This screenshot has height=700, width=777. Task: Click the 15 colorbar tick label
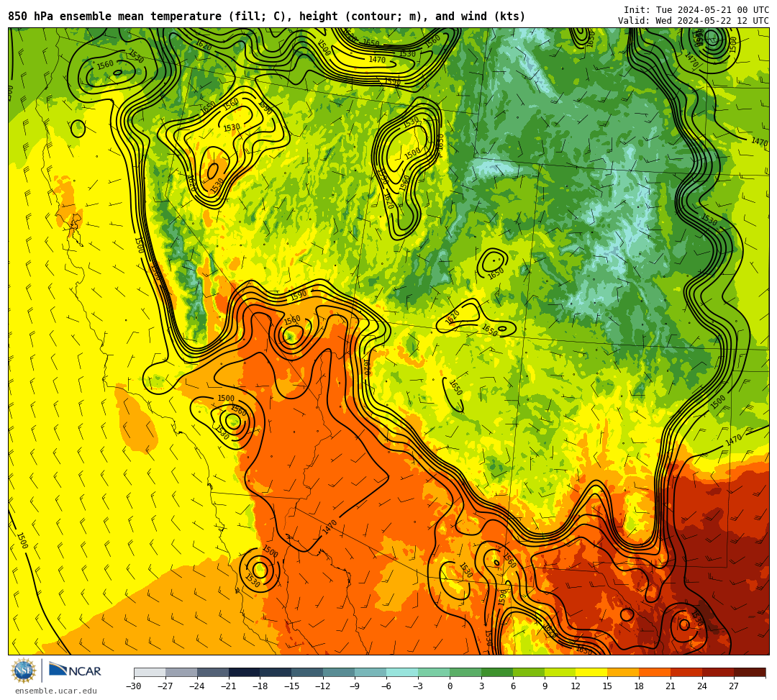click(x=607, y=686)
